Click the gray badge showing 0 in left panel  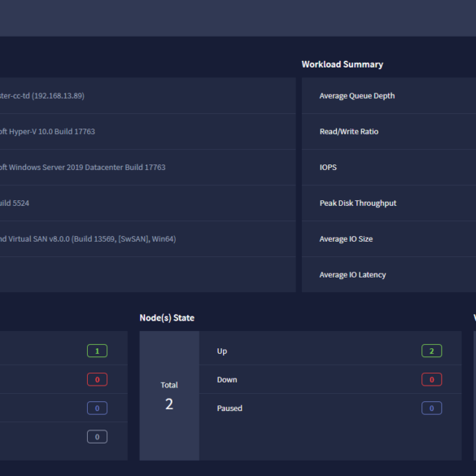(97, 436)
